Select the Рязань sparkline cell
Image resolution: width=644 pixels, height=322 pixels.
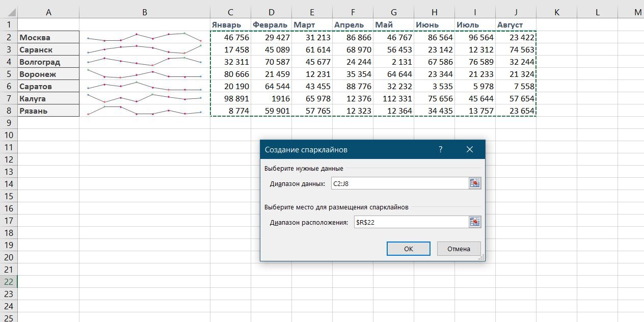[x=145, y=111]
